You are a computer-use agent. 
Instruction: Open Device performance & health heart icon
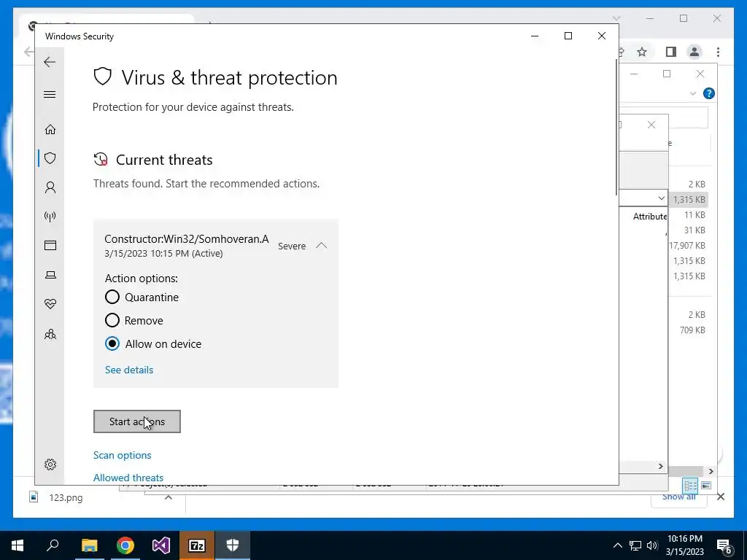pos(50,304)
